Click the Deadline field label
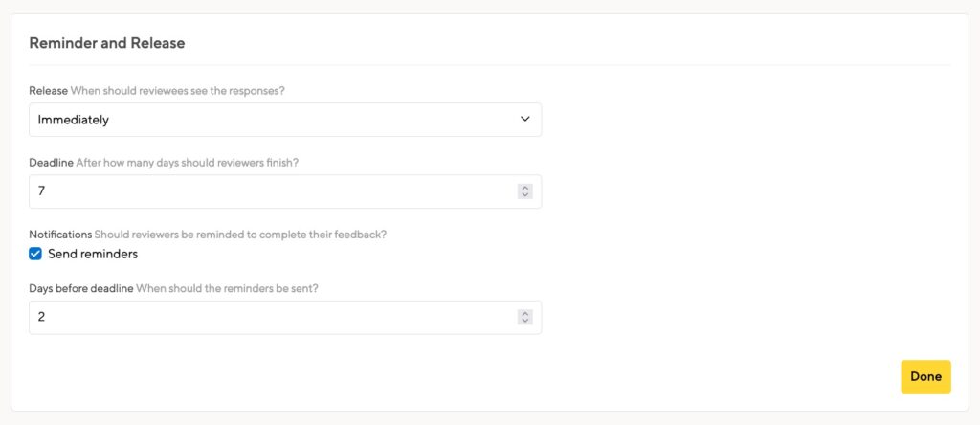 pyautogui.click(x=52, y=163)
